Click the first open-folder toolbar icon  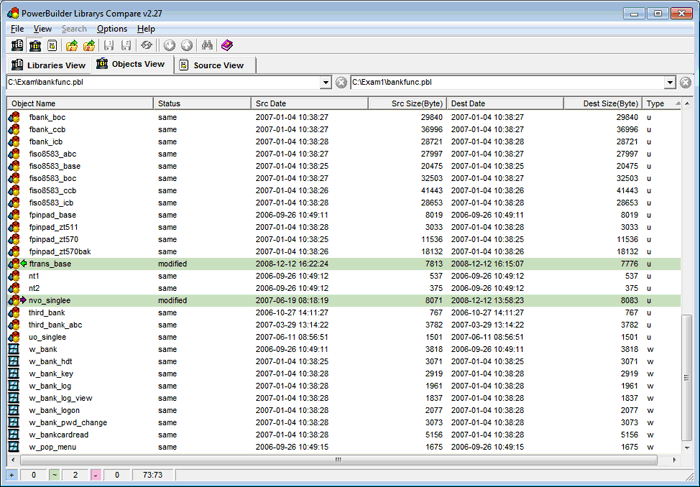click(72, 46)
